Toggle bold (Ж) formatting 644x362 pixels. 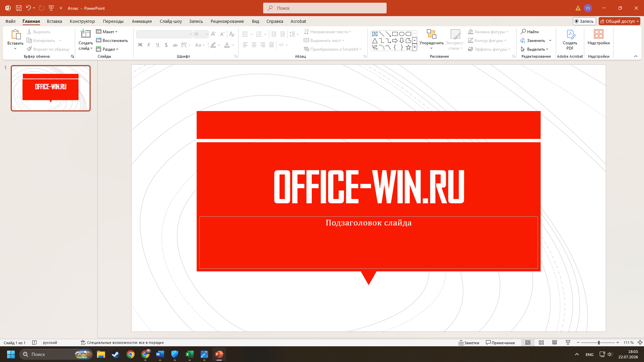click(x=140, y=45)
